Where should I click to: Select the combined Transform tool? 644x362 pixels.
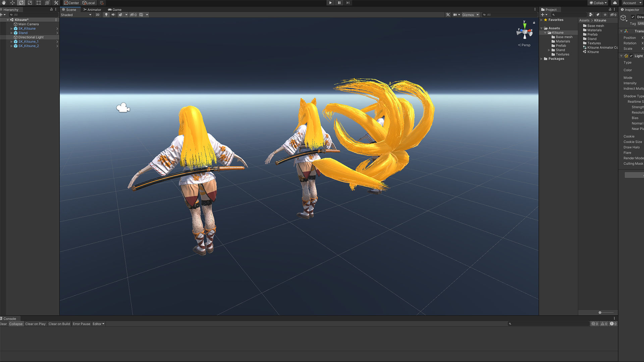pyautogui.click(x=47, y=3)
